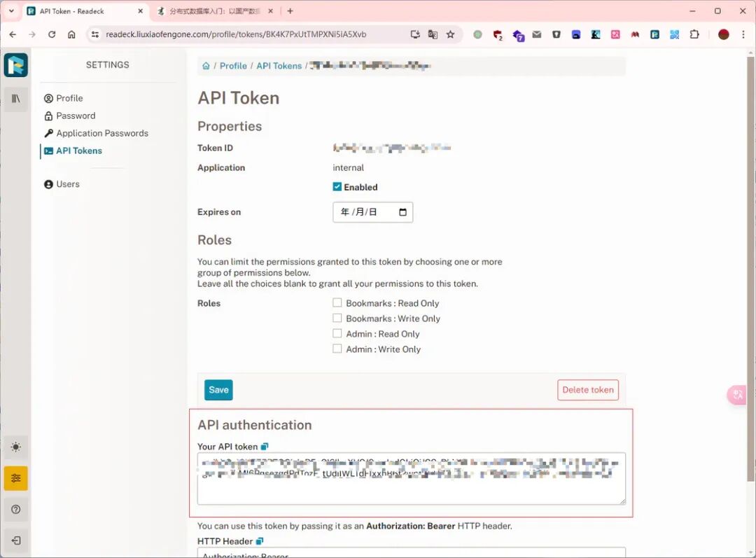
Task: Click the Expires on date input field
Action: (x=372, y=212)
